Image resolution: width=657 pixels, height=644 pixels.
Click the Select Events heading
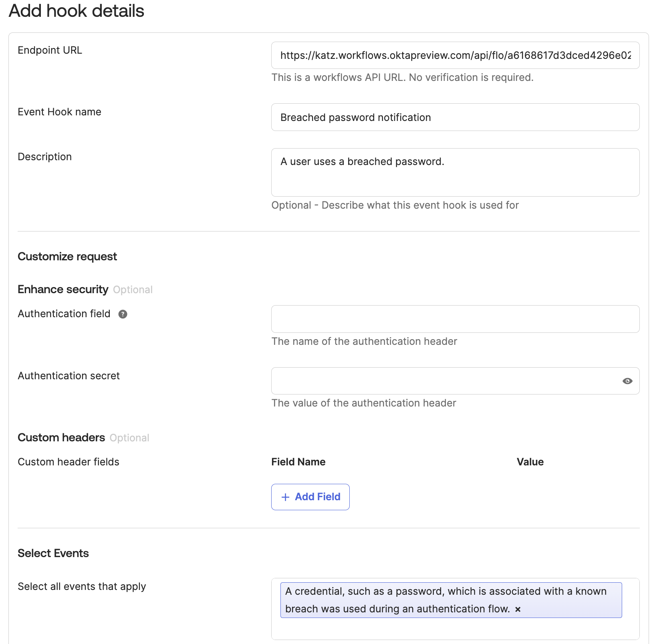pyautogui.click(x=53, y=553)
